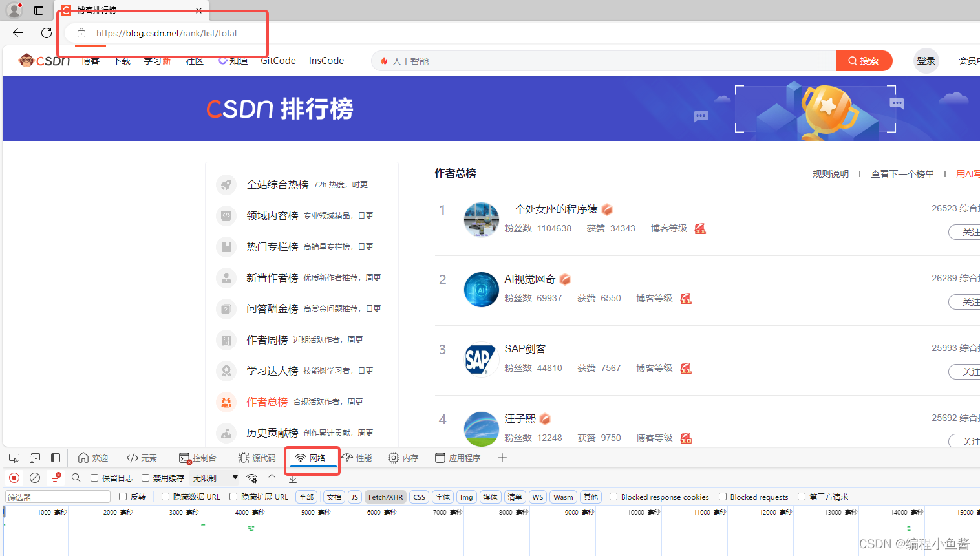The width and height of the screenshot is (980, 556).
Task: Click the export HAR down-arrow icon
Action: click(x=293, y=478)
